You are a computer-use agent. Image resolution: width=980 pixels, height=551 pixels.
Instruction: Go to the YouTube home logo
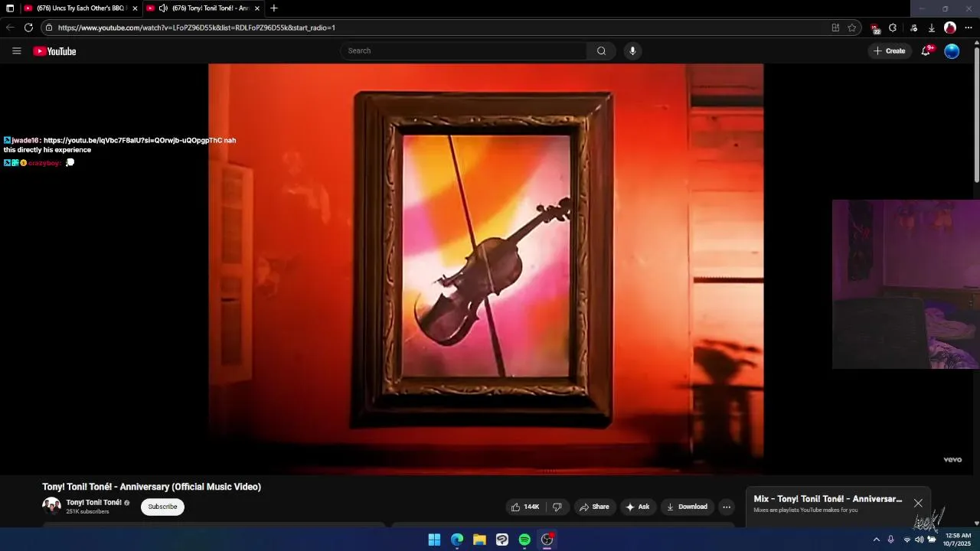tap(54, 51)
